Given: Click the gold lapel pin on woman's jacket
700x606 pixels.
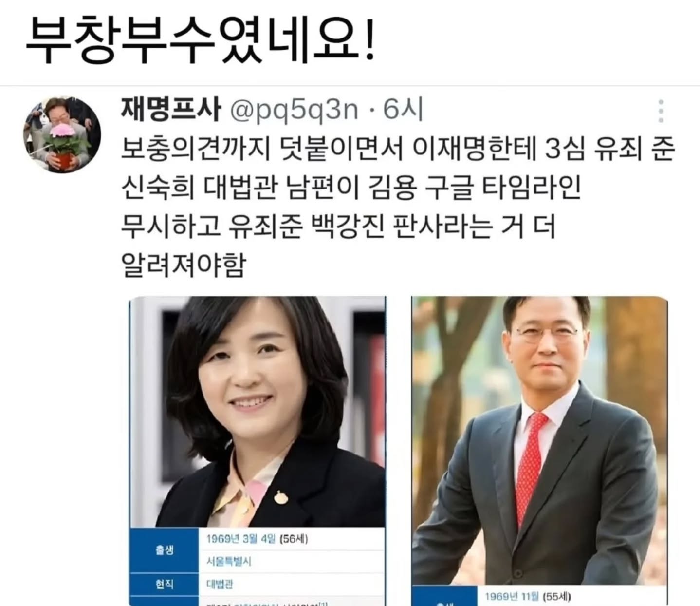Looking at the screenshot, I should [x=279, y=497].
